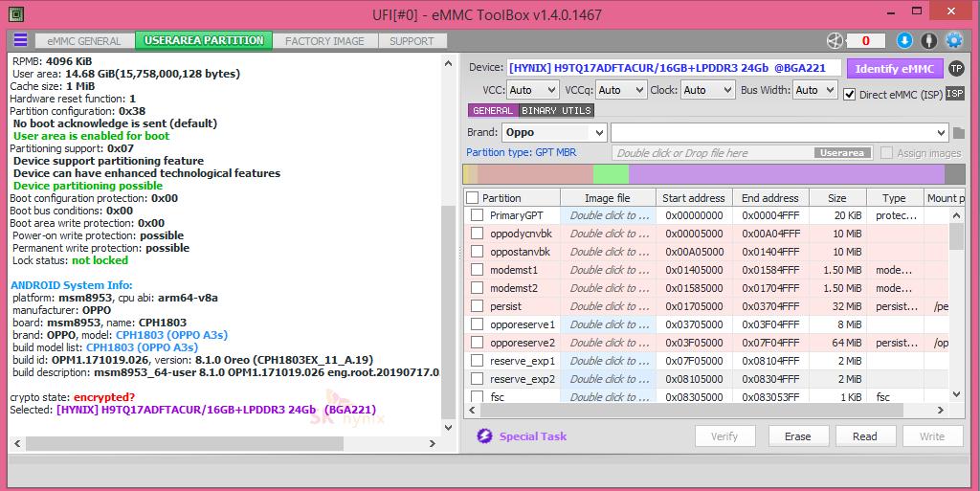The width and height of the screenshot is (980, 491).
Task: Click the Image file cell for persist
Action: 608,306
